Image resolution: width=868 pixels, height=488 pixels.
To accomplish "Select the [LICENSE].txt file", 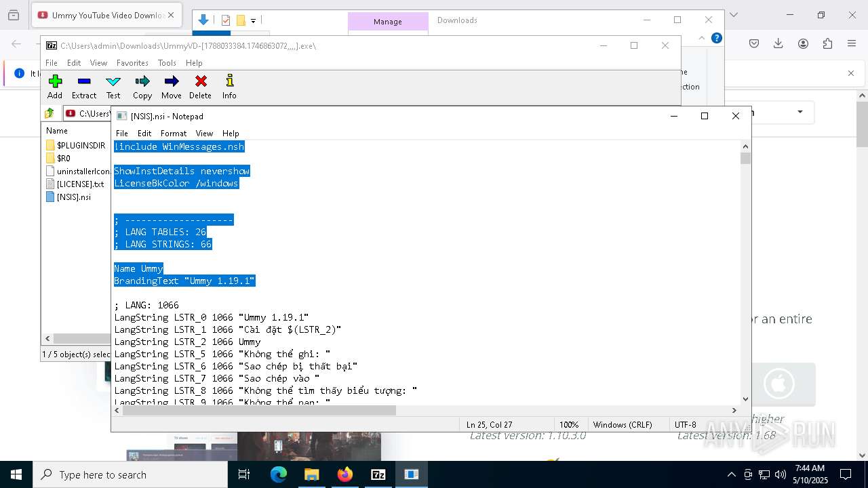I will click(75, 184).
